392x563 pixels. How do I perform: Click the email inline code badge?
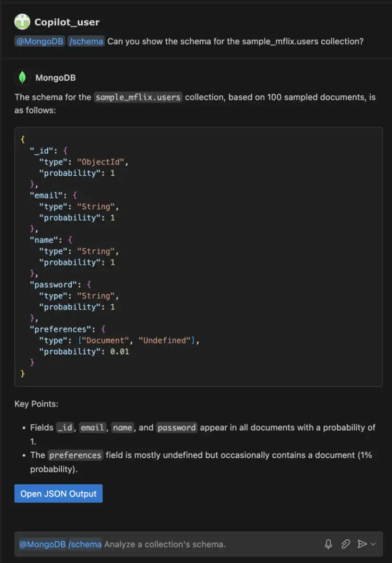click(93, 428)
